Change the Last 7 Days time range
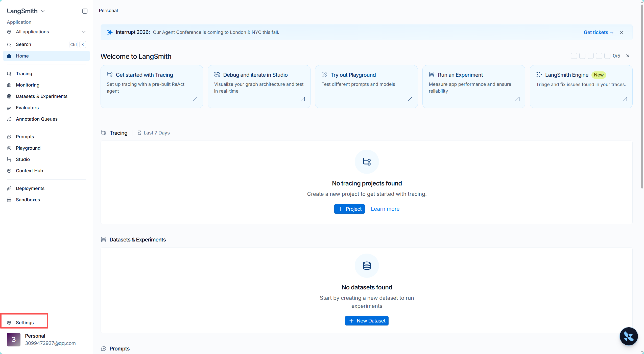The width and height of the screenshot is (644, 354). click(154, 133)
